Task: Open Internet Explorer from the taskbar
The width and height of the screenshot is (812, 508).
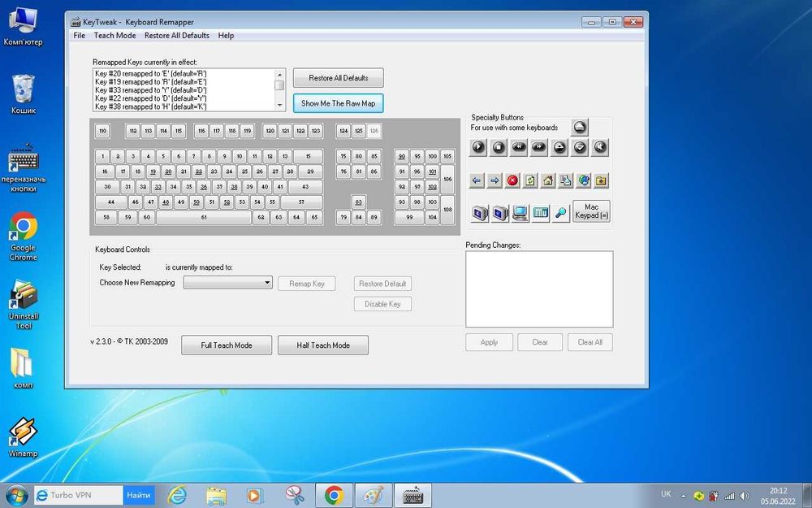Action: [176, 496]
